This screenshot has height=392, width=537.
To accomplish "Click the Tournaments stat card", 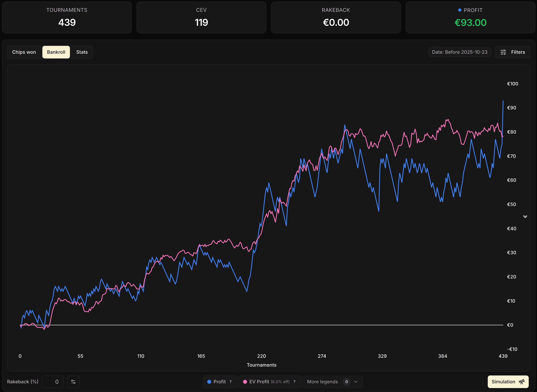I will pos(67,17).
